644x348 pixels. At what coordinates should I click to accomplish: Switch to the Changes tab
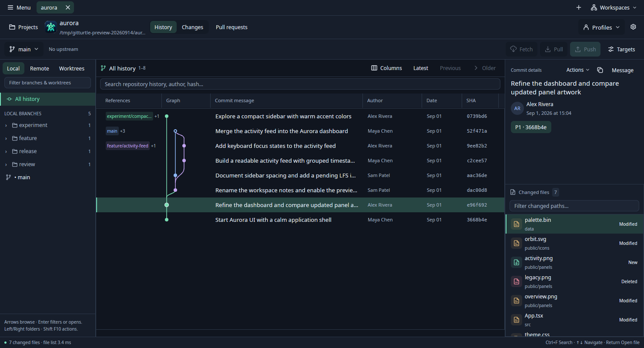click(192, 27)
